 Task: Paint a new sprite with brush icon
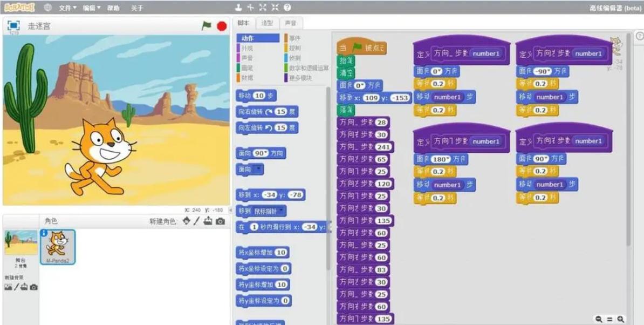pyautogui.click(x=197, y=221)
